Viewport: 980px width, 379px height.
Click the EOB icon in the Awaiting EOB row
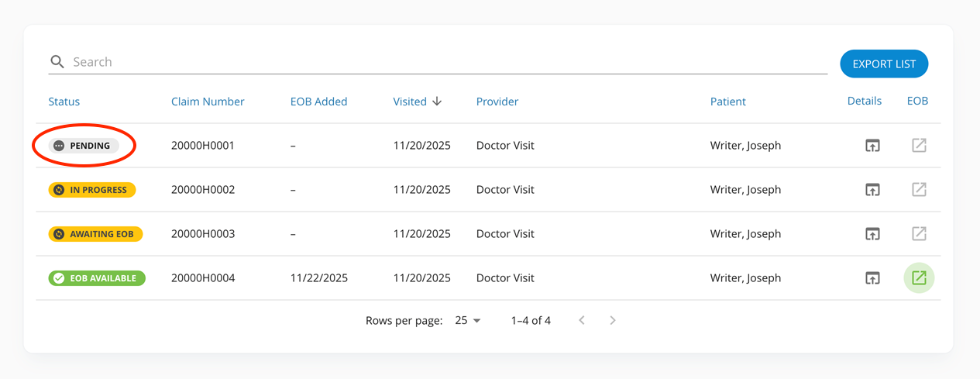(x=919, y=234)
